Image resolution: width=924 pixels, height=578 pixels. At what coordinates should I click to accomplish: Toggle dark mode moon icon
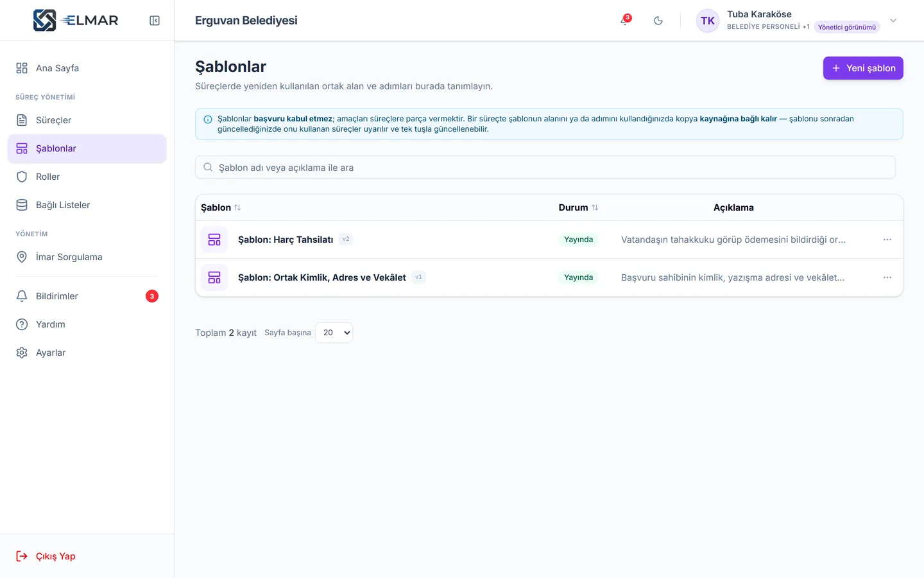pos(658,21)
